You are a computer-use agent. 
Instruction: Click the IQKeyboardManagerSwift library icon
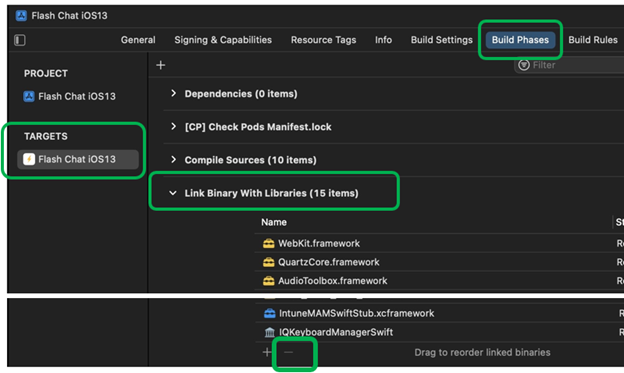pos(269,332)
